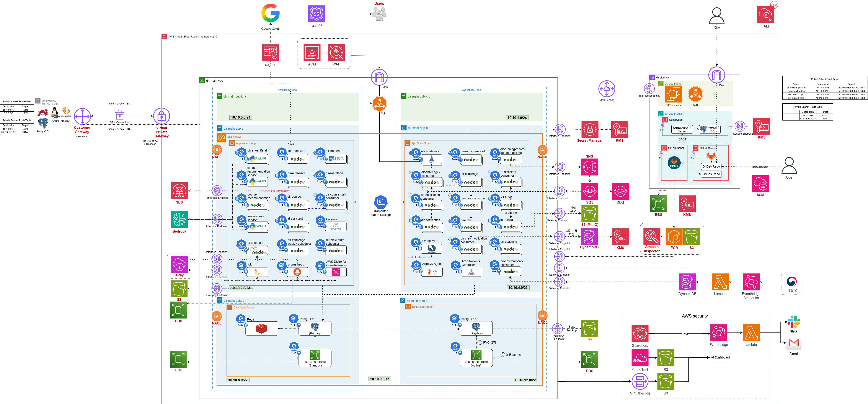
Task: Select the Virtual Private Gateway icon
Action: (162, 116)
